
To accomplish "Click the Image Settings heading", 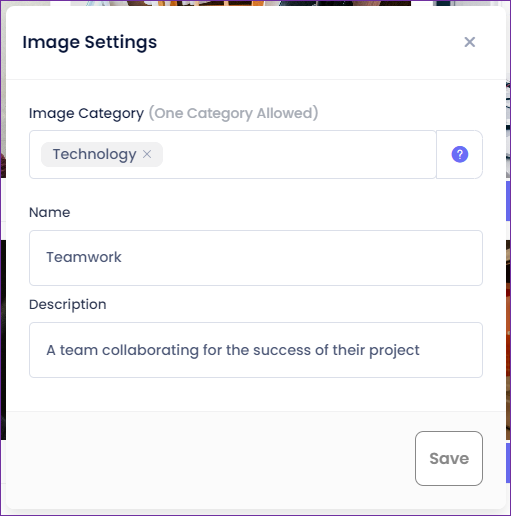I will pyautogui.click(x=90, y=42).
